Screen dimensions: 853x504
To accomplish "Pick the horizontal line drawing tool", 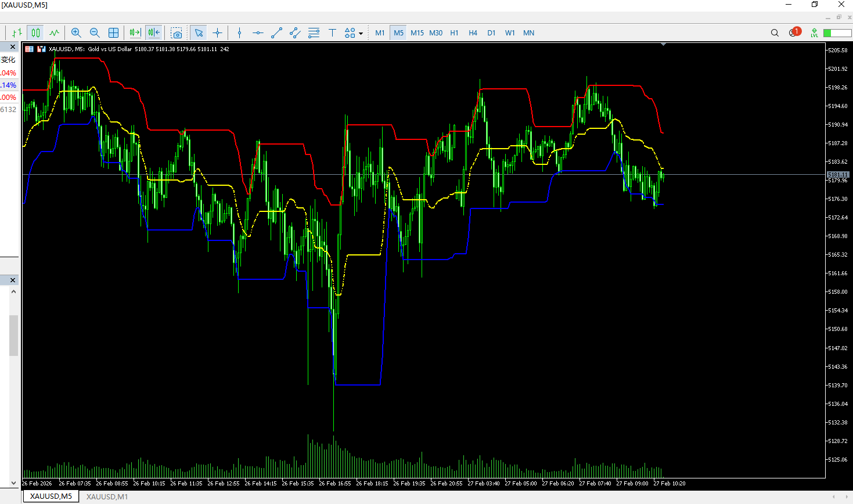I will point(258,33).
